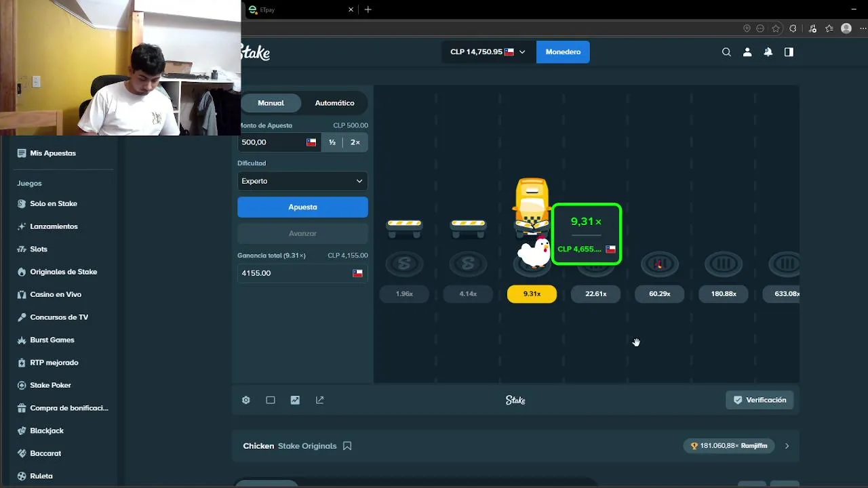Open the CLP 14,750.95 balance dropdown
The image size is (868, 488).
(x=488, y=52)
